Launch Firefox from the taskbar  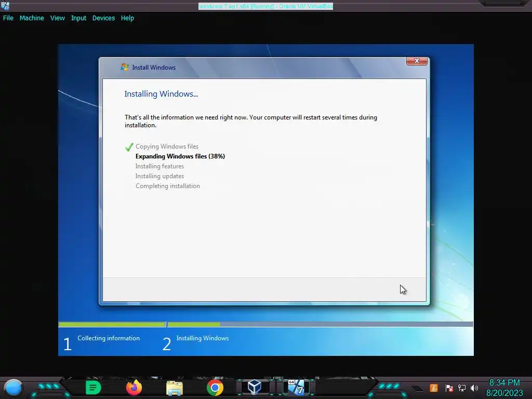point(134,388)
